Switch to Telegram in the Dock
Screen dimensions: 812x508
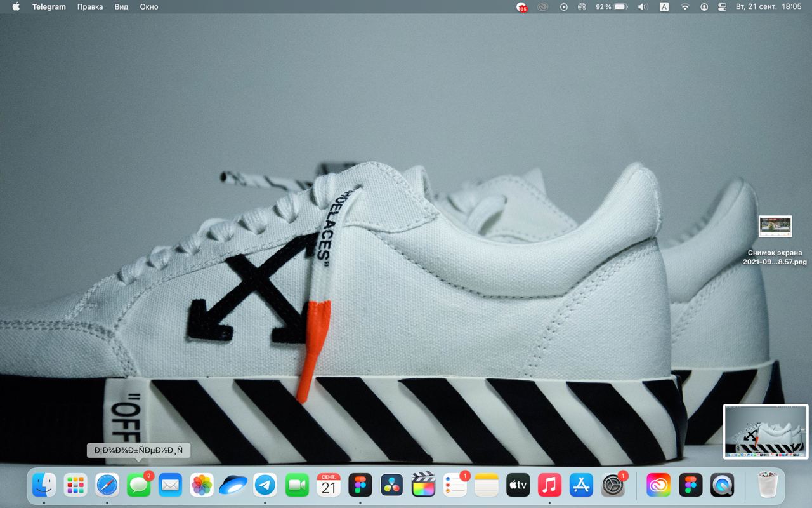click(x=265, y=485)
